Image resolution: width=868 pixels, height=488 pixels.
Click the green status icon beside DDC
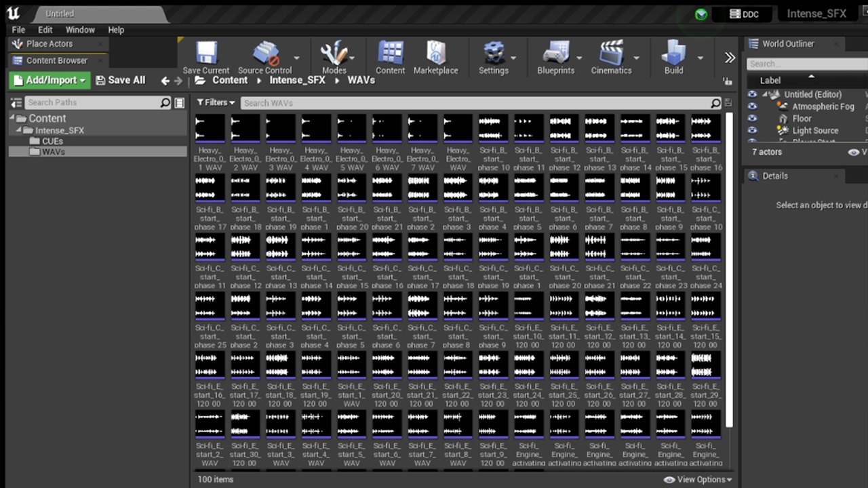(x=701, y=14)
